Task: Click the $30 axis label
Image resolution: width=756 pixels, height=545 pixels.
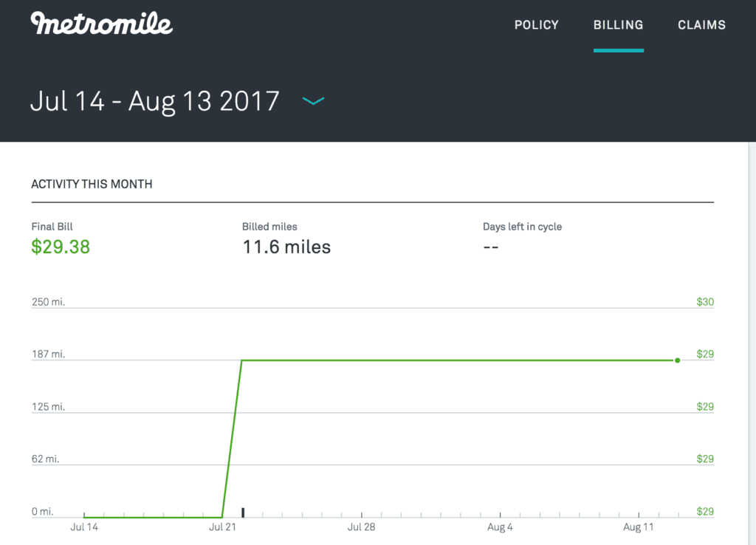Action: coord(705,302)
